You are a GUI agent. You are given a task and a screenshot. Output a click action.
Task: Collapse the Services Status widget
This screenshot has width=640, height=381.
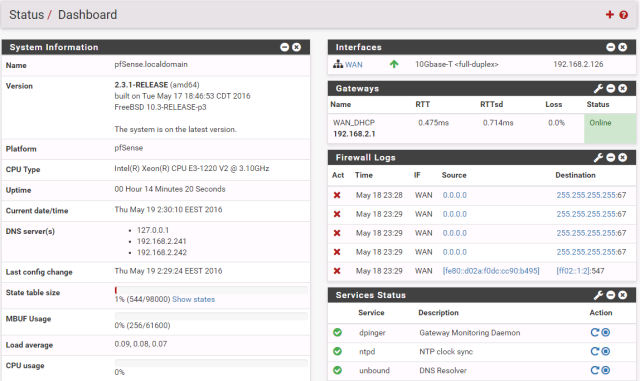coord(611,295)
